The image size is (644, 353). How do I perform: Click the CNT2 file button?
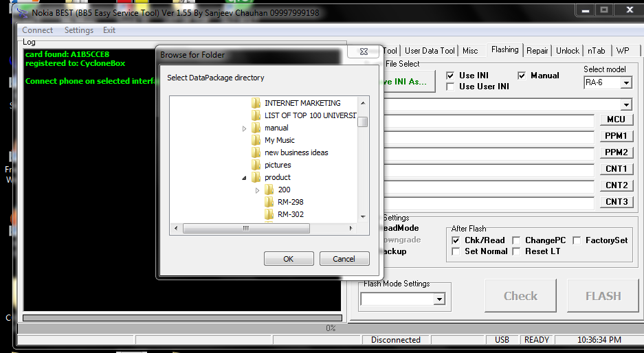click(616, 185)
